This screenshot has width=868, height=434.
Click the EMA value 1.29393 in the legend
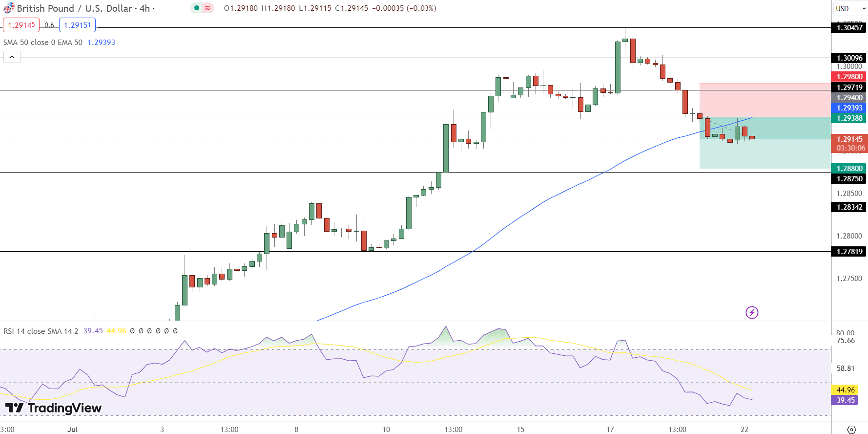tap(102, 43)
